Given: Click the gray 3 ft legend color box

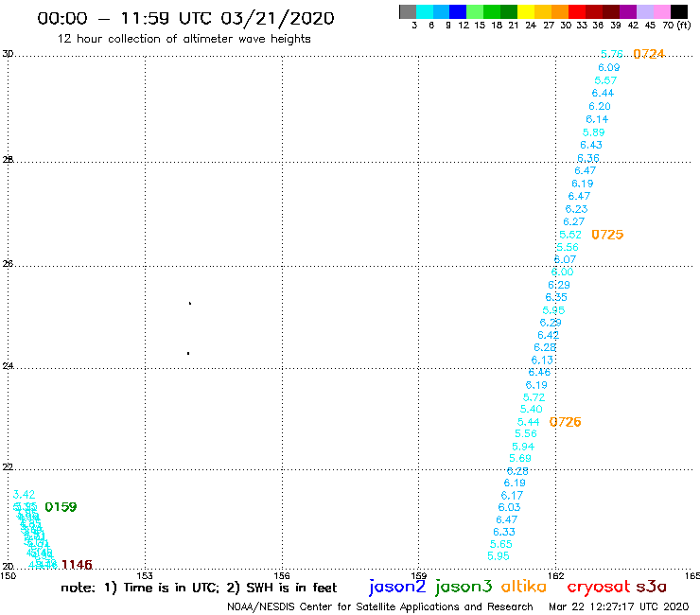Looking at the screenshot, I should (x=408, y=11).
